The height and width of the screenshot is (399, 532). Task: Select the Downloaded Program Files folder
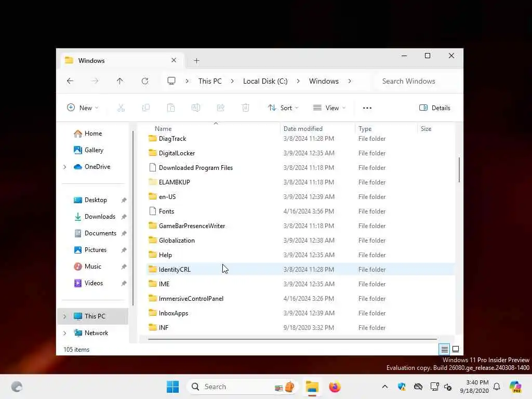point(300,168)
